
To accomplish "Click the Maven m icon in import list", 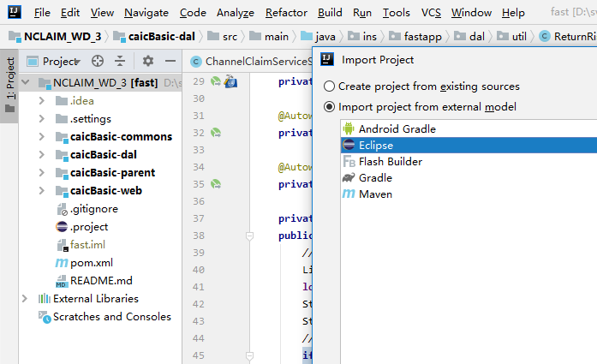I will pyautogui.click(x=349, y=194).
